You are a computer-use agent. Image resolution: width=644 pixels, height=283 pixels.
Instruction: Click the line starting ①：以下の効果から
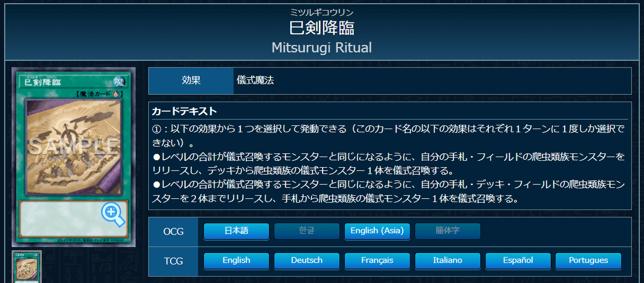[389, 129]
